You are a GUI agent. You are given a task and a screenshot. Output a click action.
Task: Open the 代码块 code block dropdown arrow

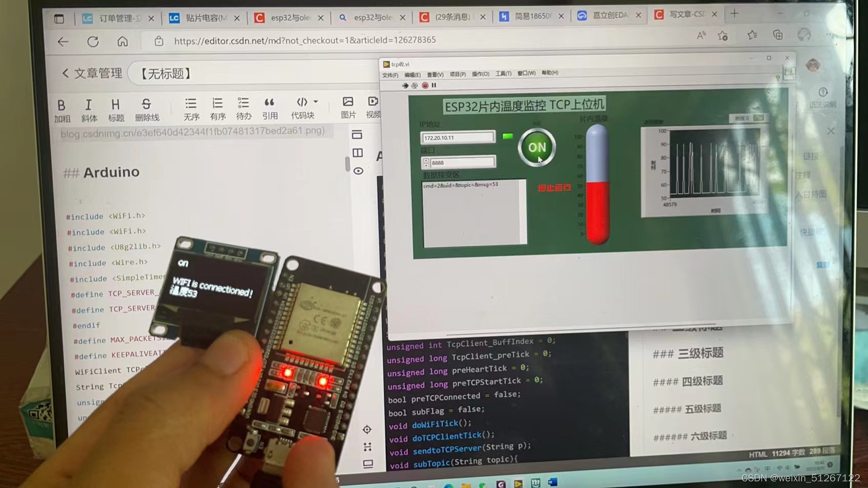(x=315, y=102)
